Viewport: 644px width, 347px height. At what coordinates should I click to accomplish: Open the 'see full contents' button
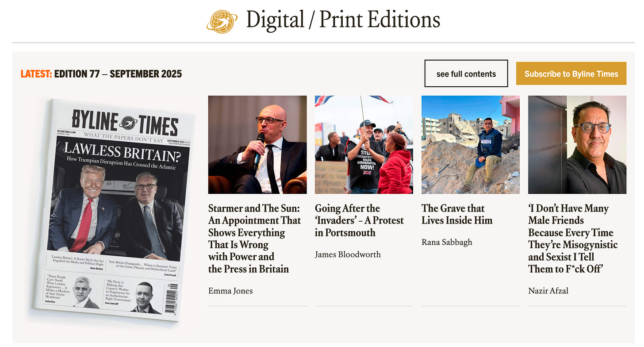click(466, 73)
